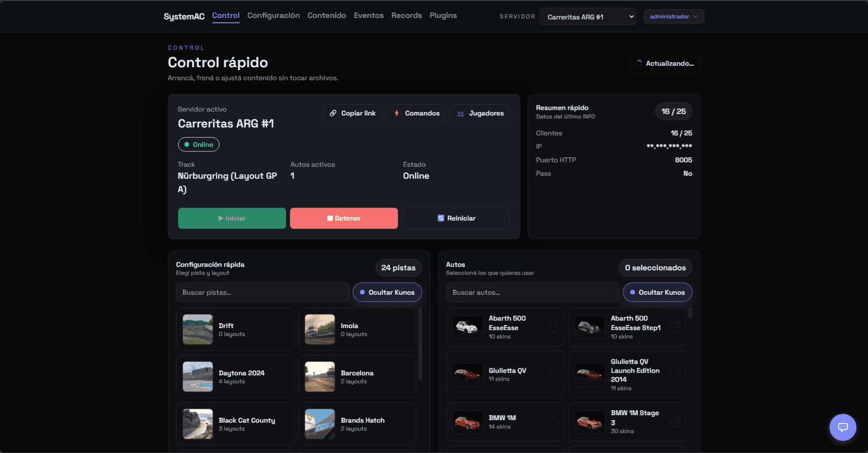
Task: Click the Jugadores people icon
Action: point(461,113)
